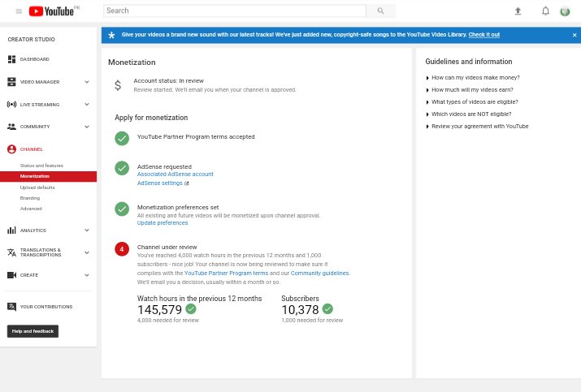
Task: Focus the Search input field
Action: coord(235,11)
